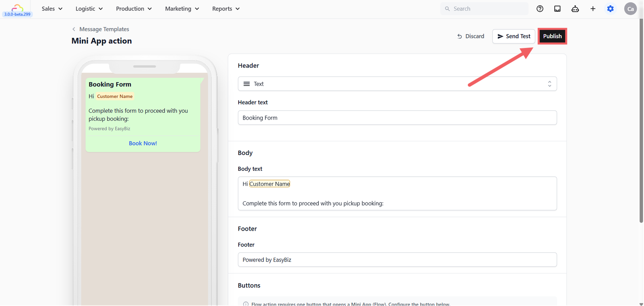Open the Marketing menu
The width and height of the screenshot is (644, 306).
coord(182,8)
